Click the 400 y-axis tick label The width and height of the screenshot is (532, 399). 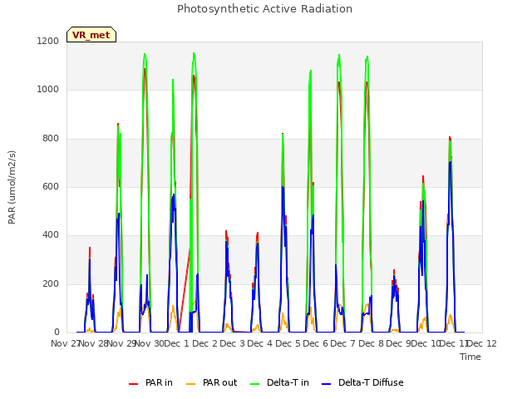51,235
